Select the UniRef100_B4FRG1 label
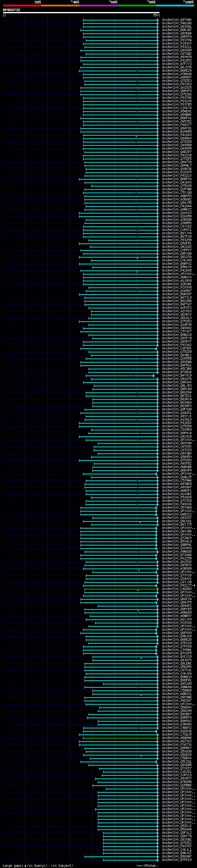The image size is (197, 868). [176, 365]
